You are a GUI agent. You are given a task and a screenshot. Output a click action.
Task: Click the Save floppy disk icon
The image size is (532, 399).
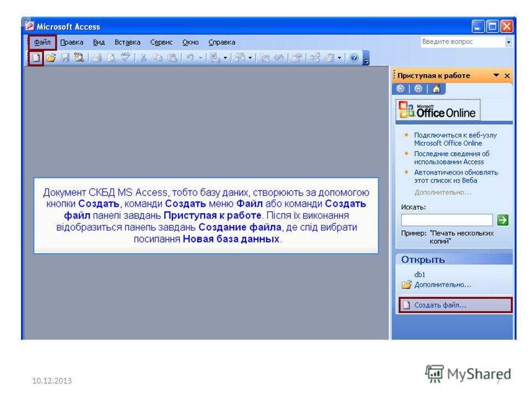(65, 58)
